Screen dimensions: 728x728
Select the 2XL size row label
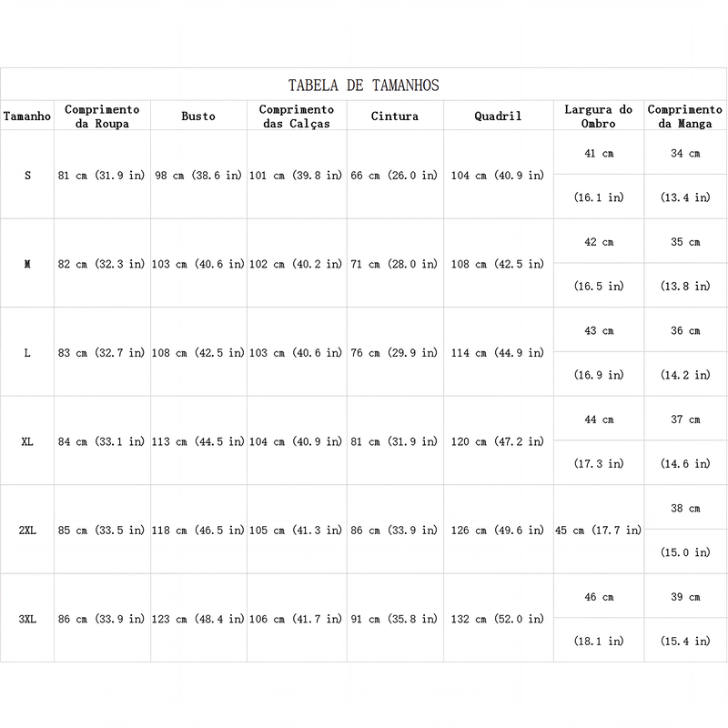coord(27,531)
